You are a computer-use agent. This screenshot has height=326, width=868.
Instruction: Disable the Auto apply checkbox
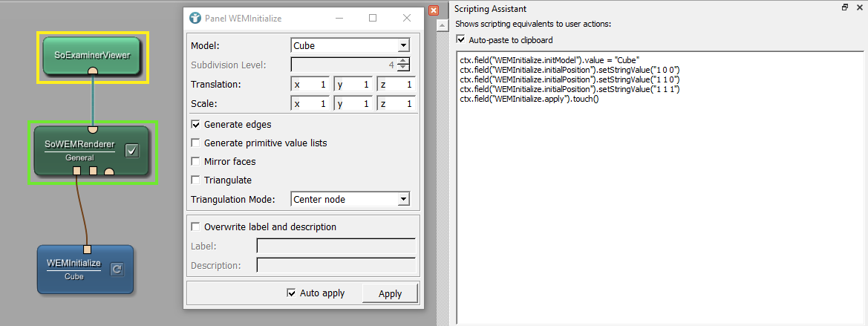291,293
